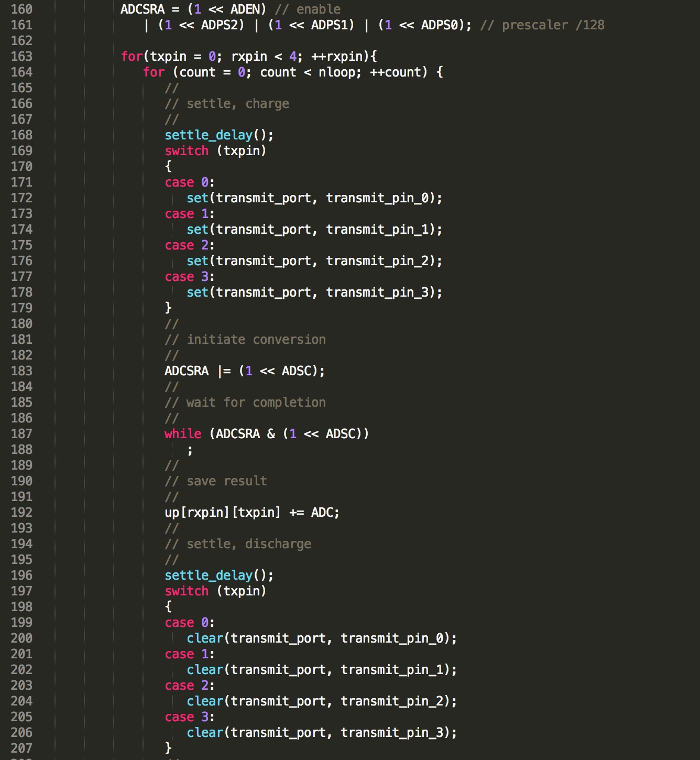Screen dimensions: 700x760
Task: Click 'case 0:' on line 171
Action: [190, 182]
